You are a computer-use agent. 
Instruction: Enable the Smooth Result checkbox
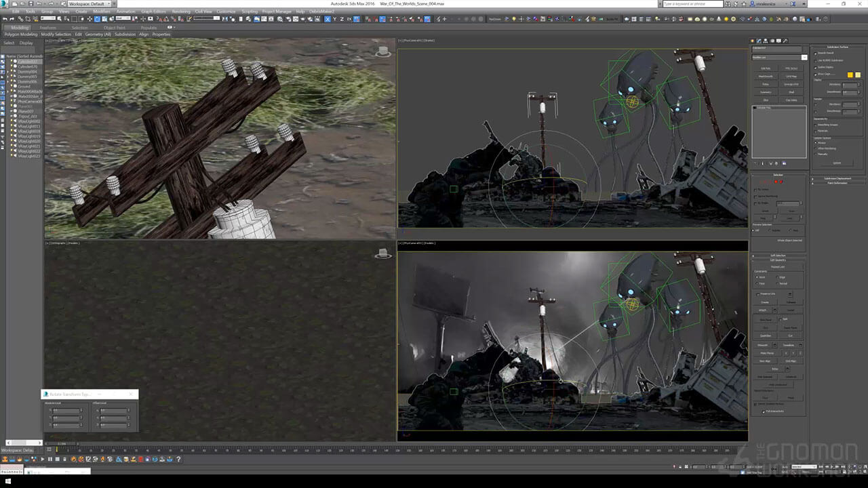(x=816, y=53)
